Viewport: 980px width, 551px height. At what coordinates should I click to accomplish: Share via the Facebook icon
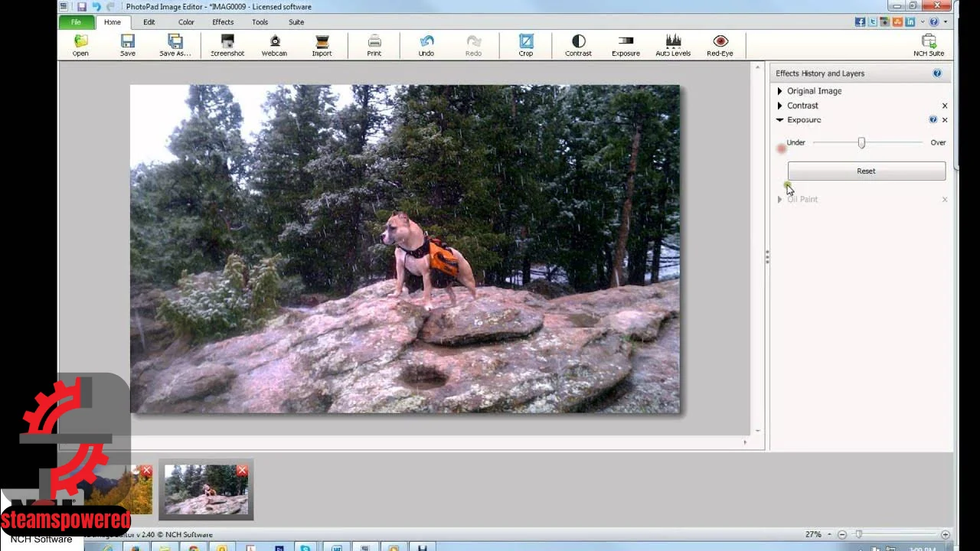(x=860, y=22)
